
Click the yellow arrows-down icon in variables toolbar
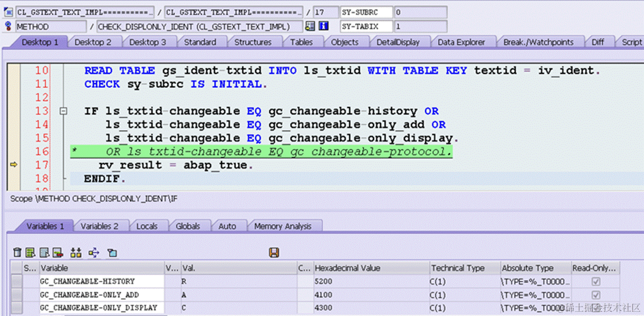pos(75,253)
